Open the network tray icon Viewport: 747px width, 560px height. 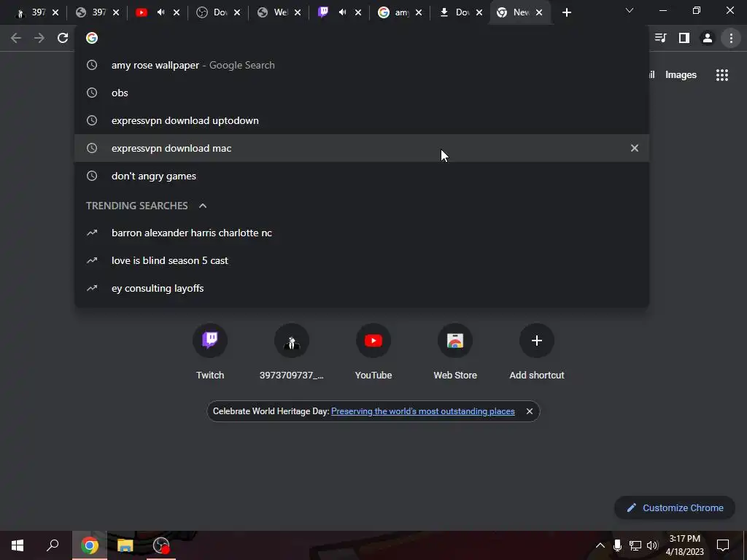pos(635,545)
